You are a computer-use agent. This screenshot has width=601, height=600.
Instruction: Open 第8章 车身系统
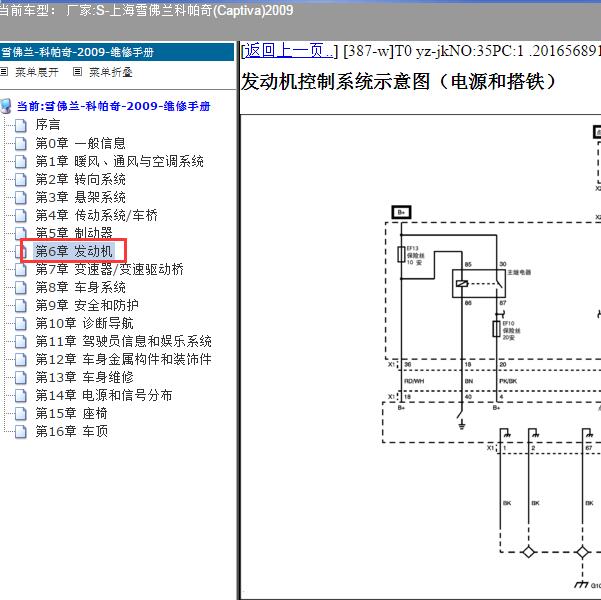(80, 287)
